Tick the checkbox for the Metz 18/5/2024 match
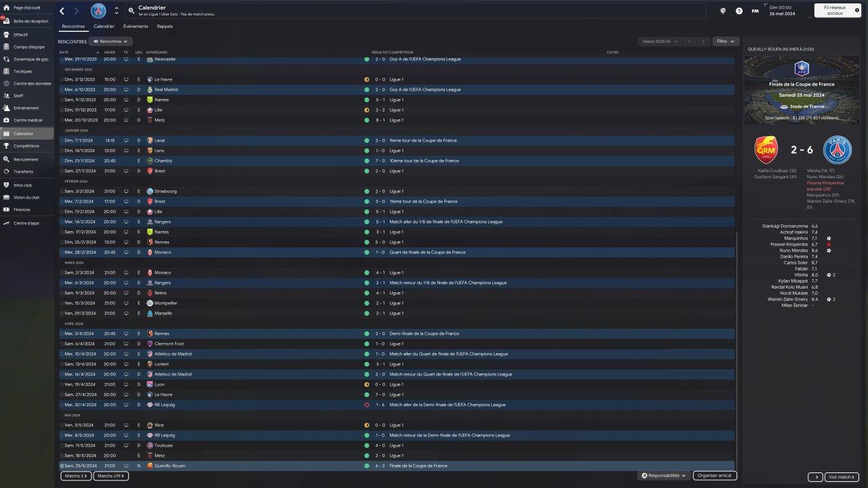Viewport: 868px width, 488px height. [x=62, y=455]
